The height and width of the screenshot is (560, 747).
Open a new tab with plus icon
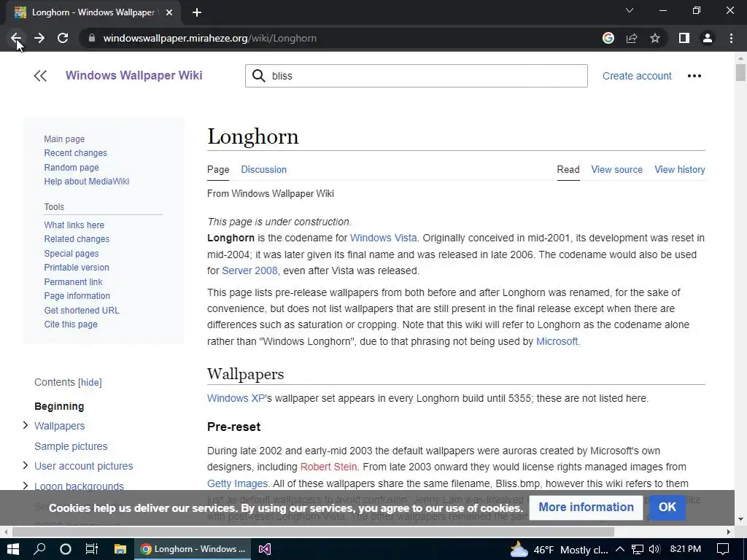point(197,13)
